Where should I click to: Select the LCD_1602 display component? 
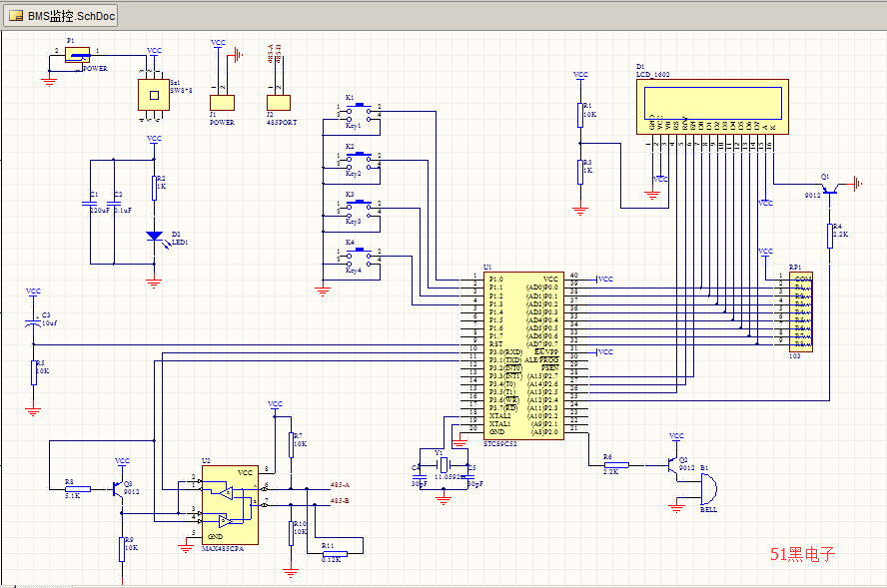click(x=711, y=105)
